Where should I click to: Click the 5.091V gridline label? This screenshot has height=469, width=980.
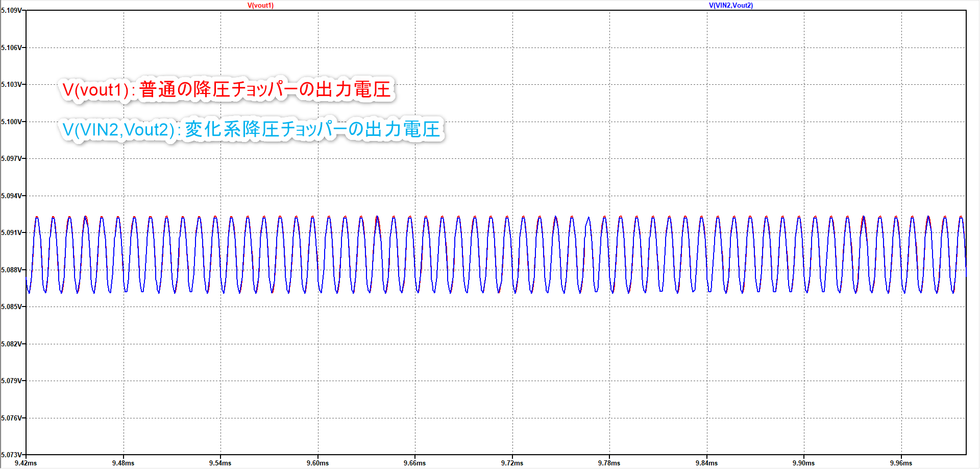tap(11, 231)
